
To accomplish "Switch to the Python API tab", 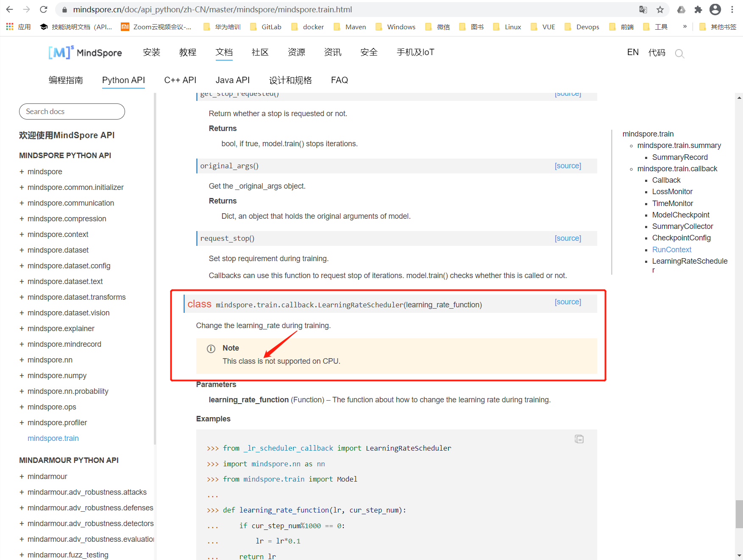I will point(123,80).
